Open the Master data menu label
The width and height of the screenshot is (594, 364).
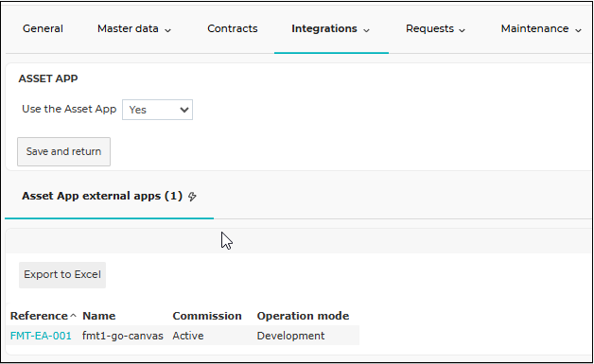click(x=128, y=28)
